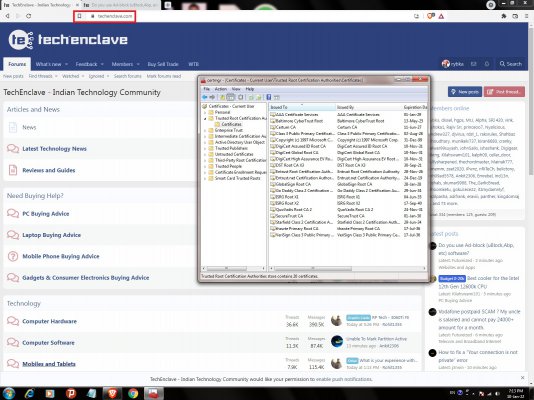
Task: Open Reviews and Guides forum
Action: 49,170
